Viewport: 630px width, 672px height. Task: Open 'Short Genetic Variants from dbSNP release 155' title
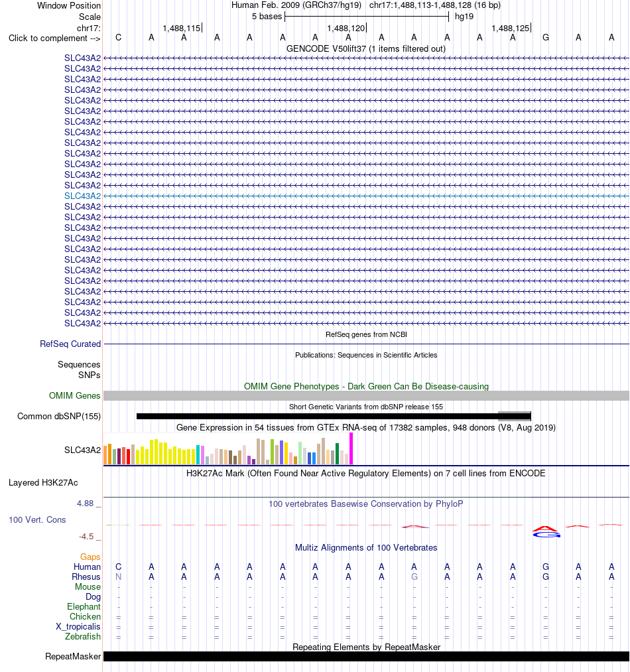(x=366, y=407)
